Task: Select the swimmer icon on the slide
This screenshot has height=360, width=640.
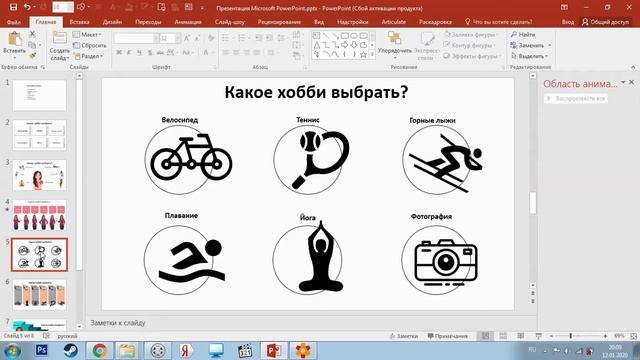Action: tap(192, 261)
